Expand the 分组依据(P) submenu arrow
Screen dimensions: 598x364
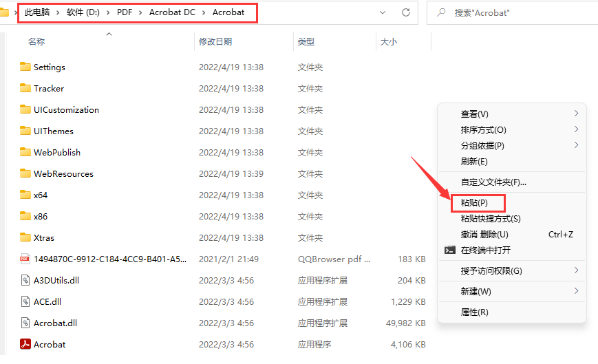tap(576, 144)
